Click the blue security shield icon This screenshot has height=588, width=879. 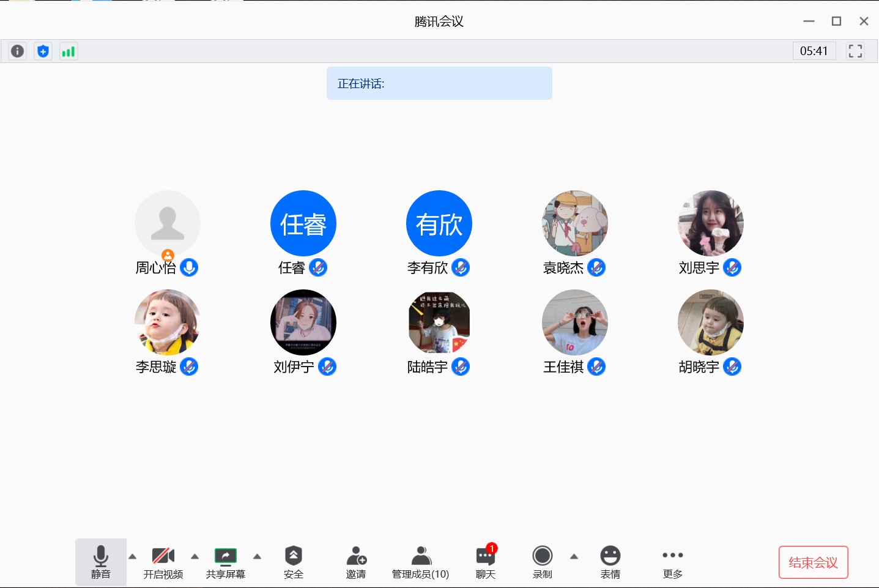tap(43, 51)
